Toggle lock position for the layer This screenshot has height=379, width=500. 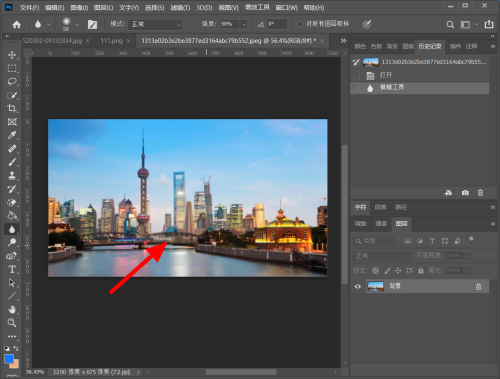click(398, 270)
